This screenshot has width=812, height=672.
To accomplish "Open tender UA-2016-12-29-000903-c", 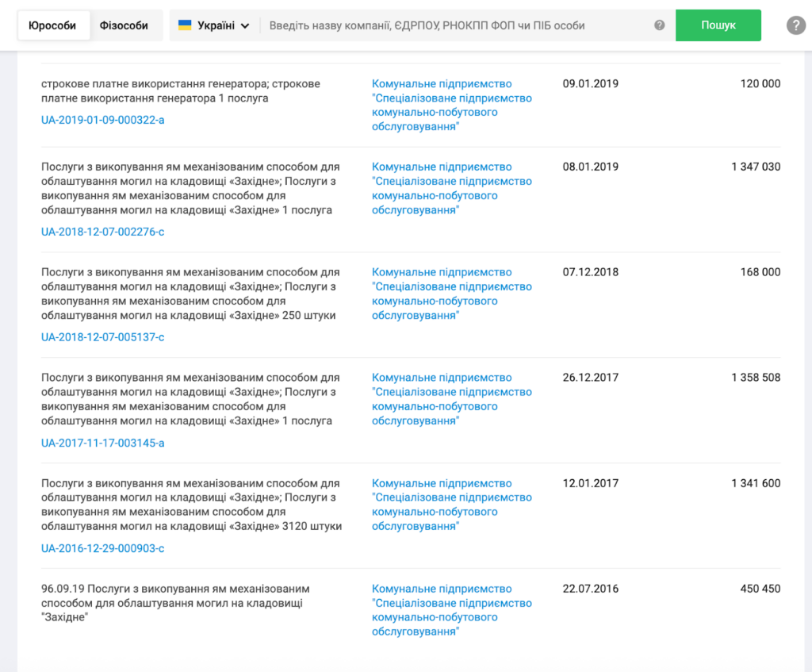I will [x=103, y=548].
